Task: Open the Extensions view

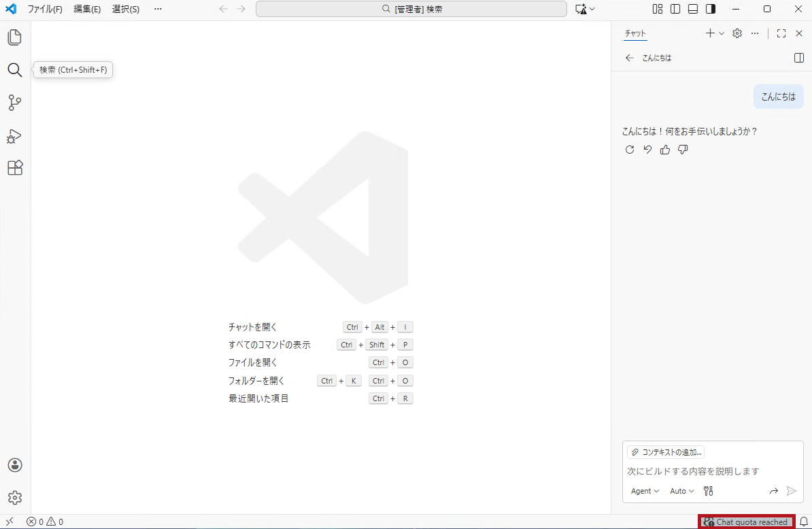Action: [x=15, y=168]
